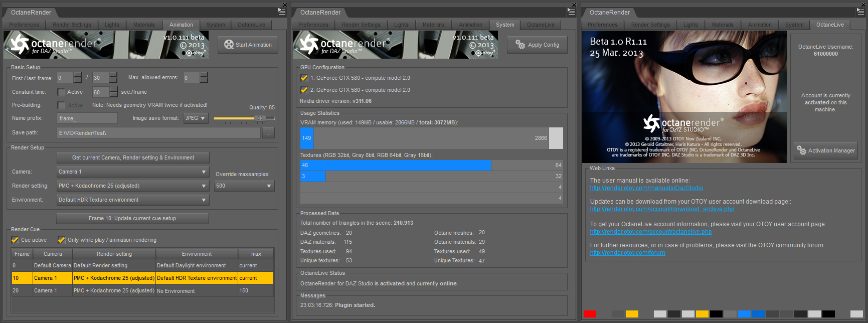This screenshot has height=323, width=868.
Task: Enable the Constant time Active checkbox
Action: click(x=61, y=92)
